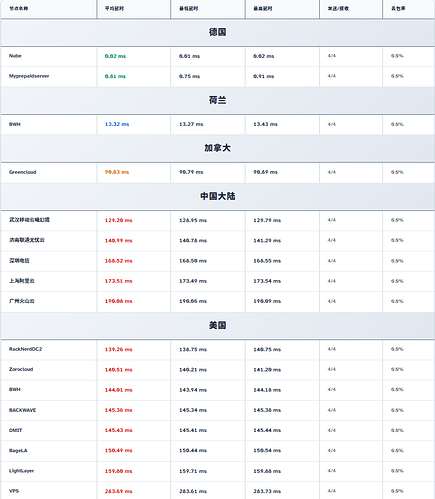Click 广州火山云 red average latency value
The width and height of the screenshot is (435, 499).
coord(119,301)
